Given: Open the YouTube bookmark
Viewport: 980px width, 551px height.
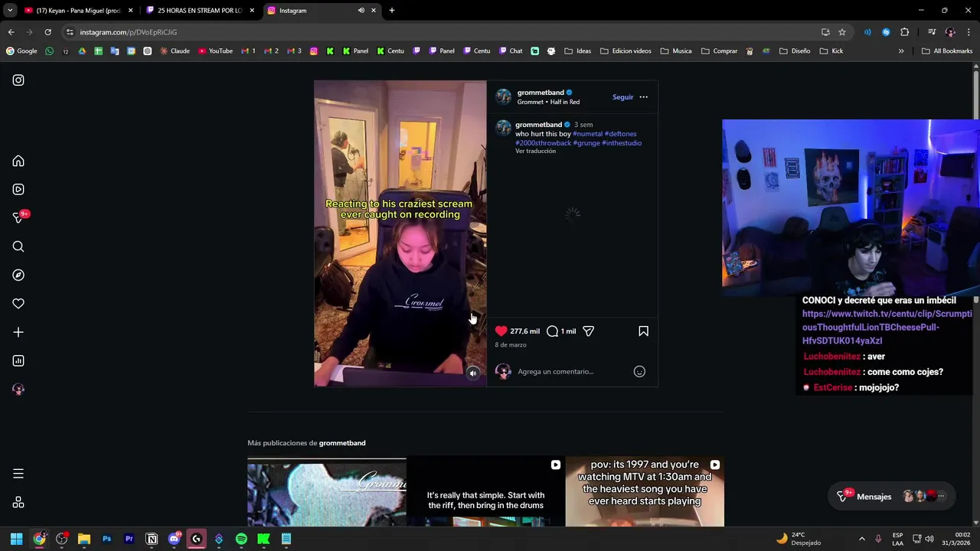Looking at the screenshot, I should click(215, 51).
